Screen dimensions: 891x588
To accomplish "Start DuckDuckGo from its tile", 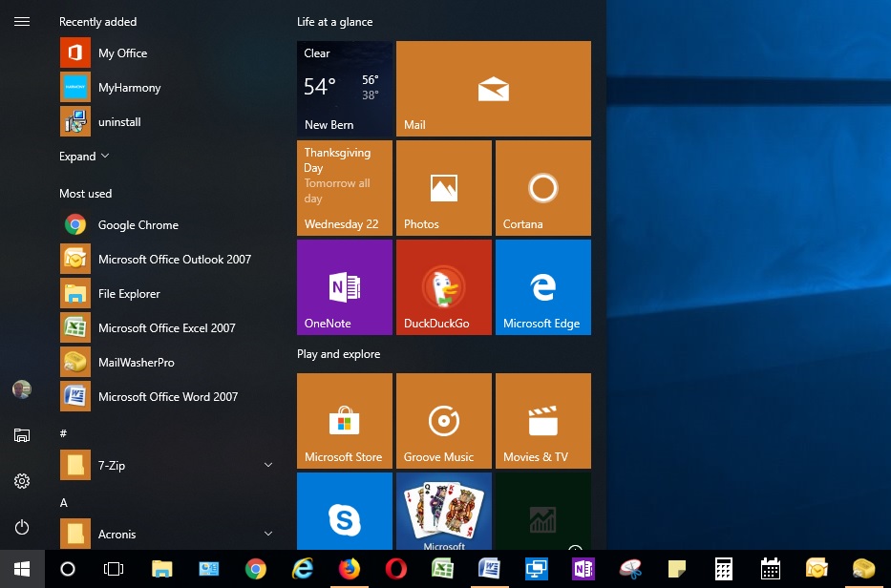I will 443,286.
